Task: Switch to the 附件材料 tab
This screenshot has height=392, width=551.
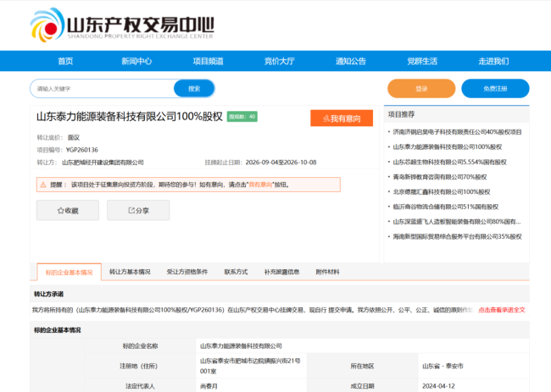Action: click(x=327, y=272)
